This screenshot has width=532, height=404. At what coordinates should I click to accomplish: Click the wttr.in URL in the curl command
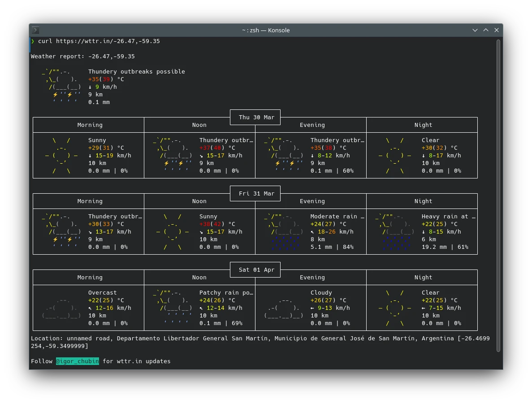point(108,41)
